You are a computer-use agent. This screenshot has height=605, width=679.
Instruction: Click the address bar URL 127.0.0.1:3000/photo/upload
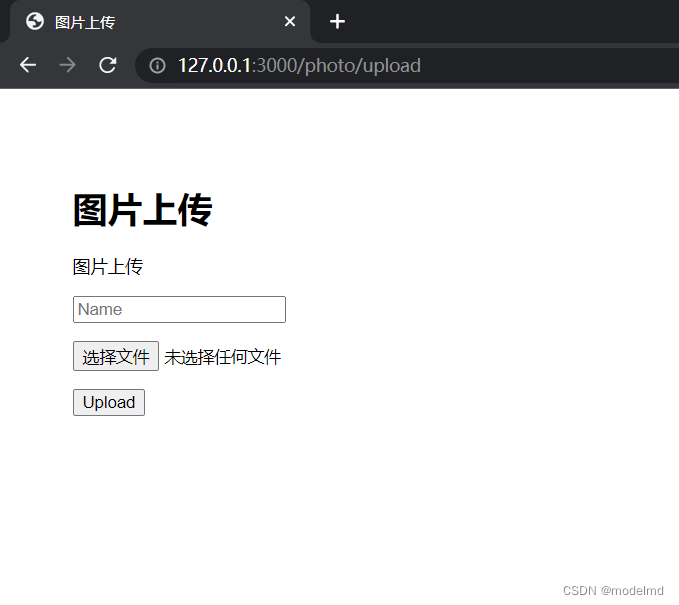pyautogui.click(x=299, y=66)
